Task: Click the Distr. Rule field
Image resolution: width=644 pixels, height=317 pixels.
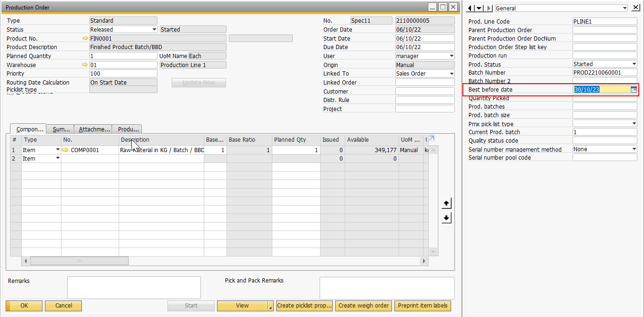Action: tap(425, 100)
